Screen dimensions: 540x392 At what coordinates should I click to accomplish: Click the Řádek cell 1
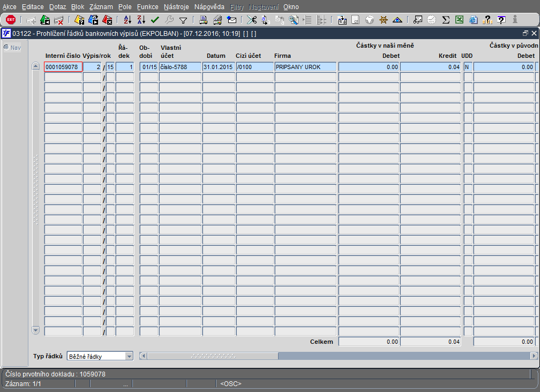(x=124, y=67)
